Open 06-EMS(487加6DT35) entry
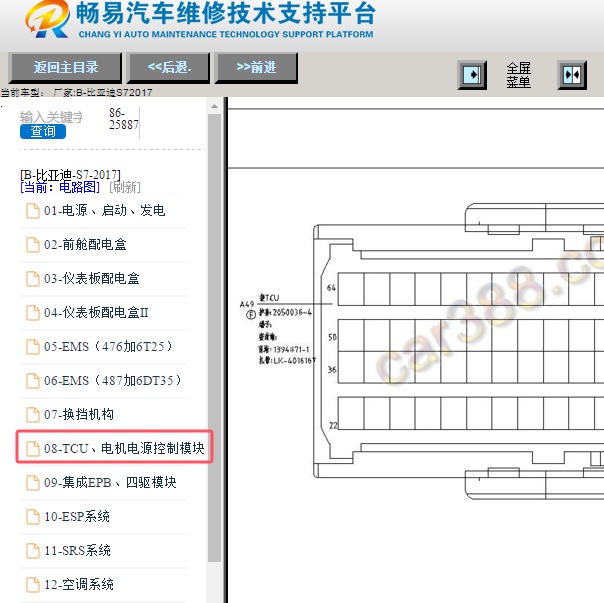Image resolution: width=604 pixels, height=603 pixels. pos(112,381)
